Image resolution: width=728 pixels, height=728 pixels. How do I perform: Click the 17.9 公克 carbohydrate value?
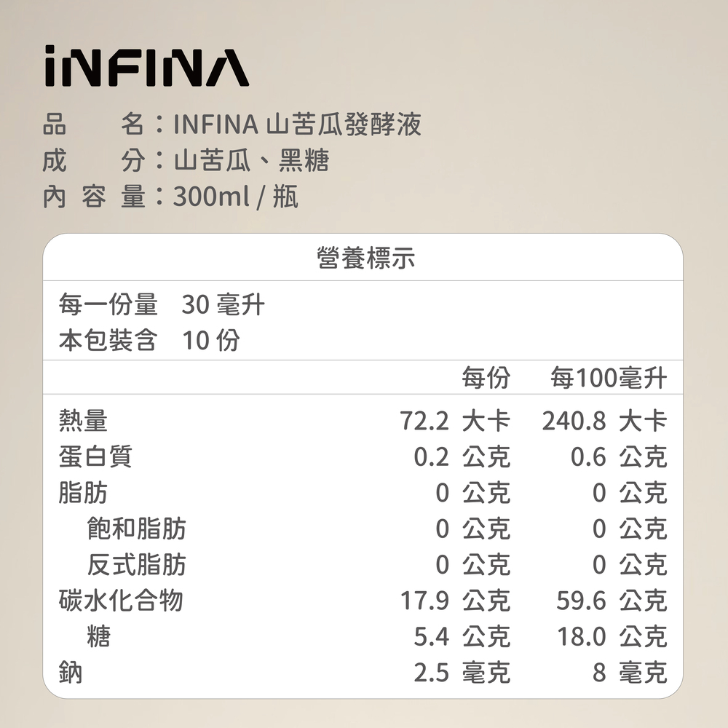click(x=455, y=601)
